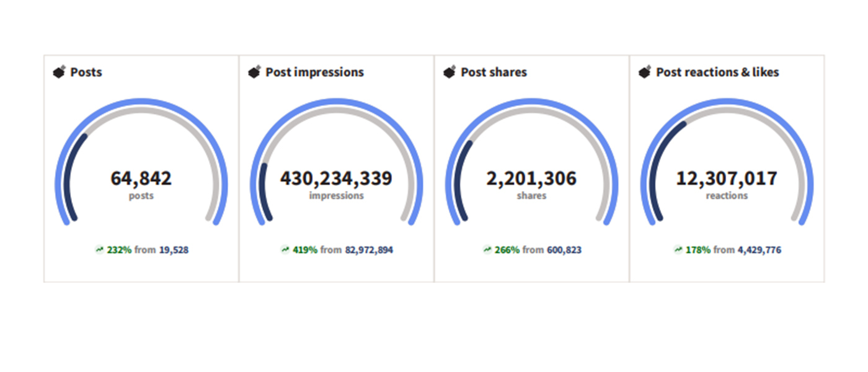The image size is (868, 372).
Task: Open the Post impressions card title
Action: click(x=314, y=73)
